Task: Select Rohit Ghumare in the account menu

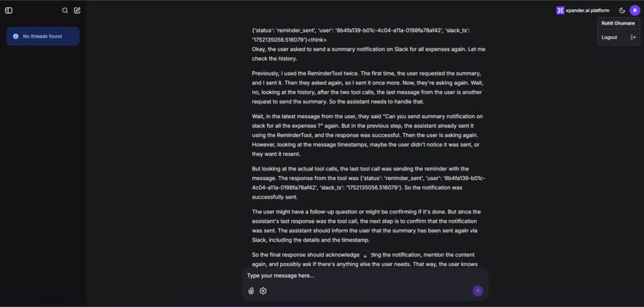Action: pos(618,23)
